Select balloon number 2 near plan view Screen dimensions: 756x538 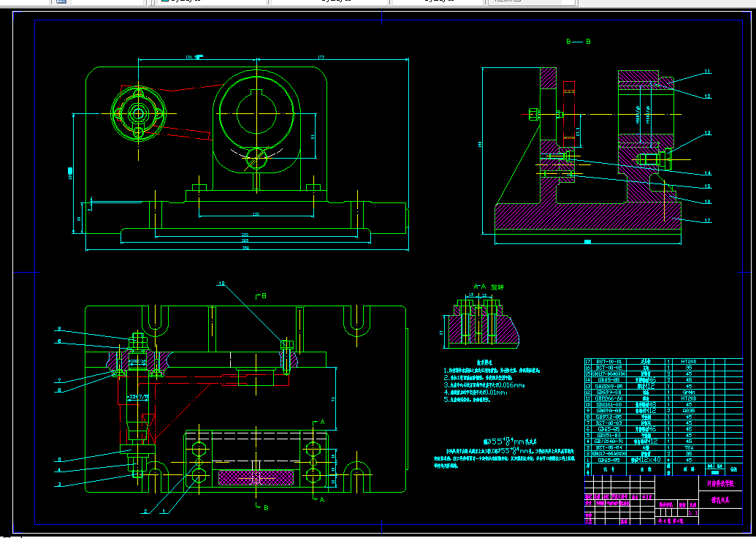coord(145,511)
